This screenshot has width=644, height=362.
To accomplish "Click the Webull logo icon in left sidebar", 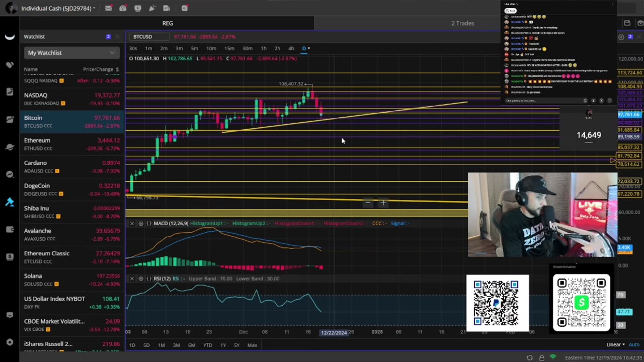I will coord(10,37).
